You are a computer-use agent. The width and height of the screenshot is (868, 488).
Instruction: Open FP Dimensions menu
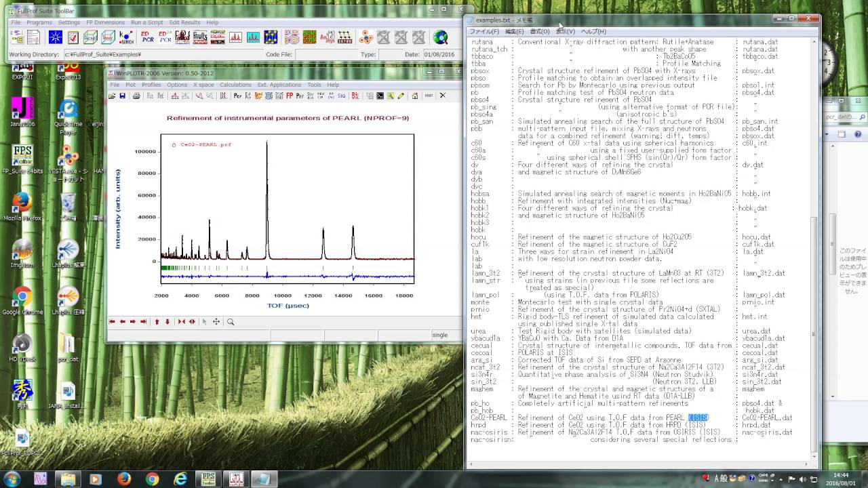(105, 22)
